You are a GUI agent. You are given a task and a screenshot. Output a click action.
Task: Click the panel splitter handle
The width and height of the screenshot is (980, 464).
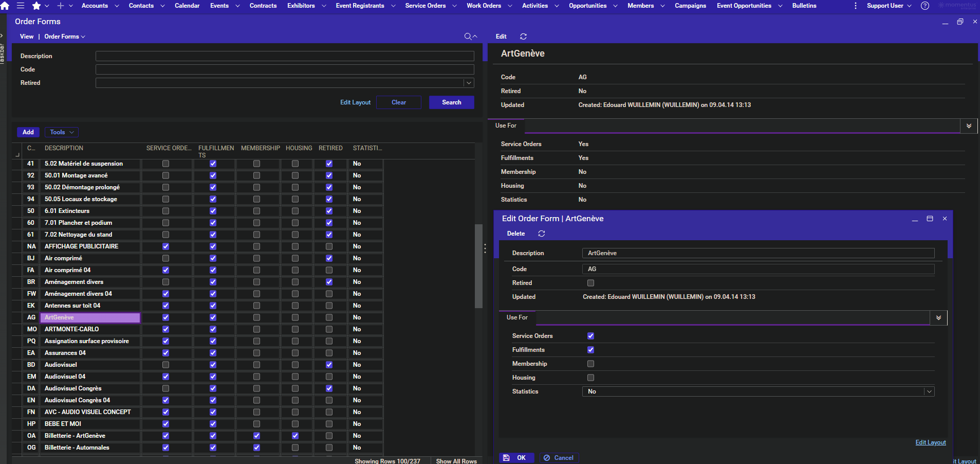point(485,249)
